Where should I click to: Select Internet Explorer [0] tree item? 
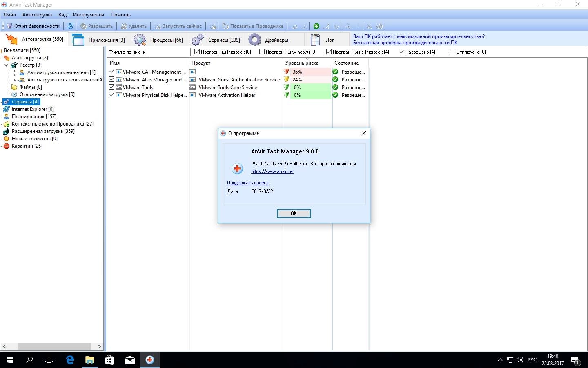[x=33, y=109]
